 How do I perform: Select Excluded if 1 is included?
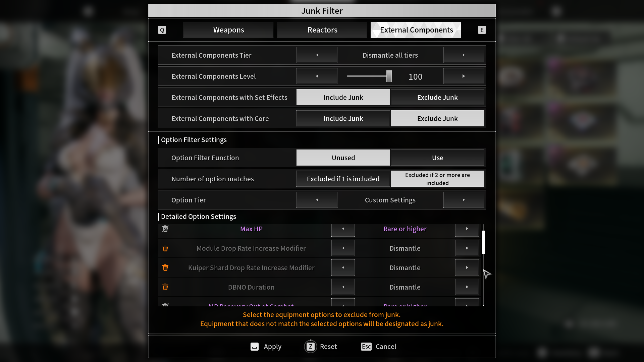pos(343,179)
